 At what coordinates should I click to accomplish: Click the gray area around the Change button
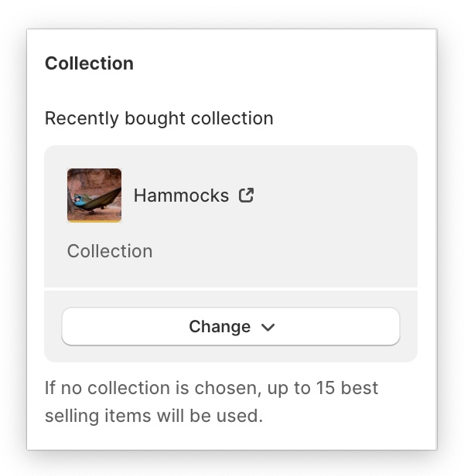[x=230, y=354]
